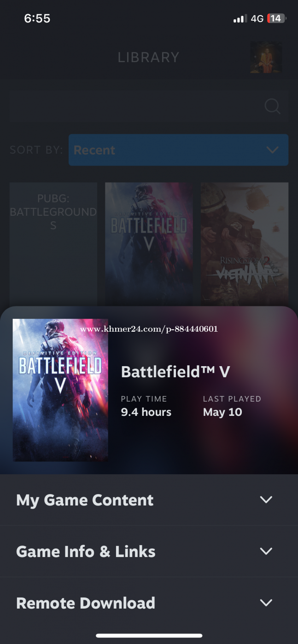This screenshot has width=298, height=644.
Task: Tap the battery level indicator
Action: point(276,18)
